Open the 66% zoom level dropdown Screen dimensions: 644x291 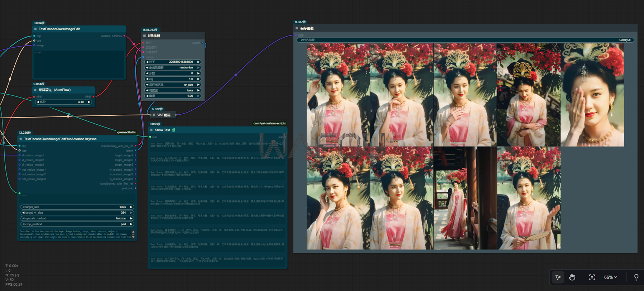click(x=610, y=277)
